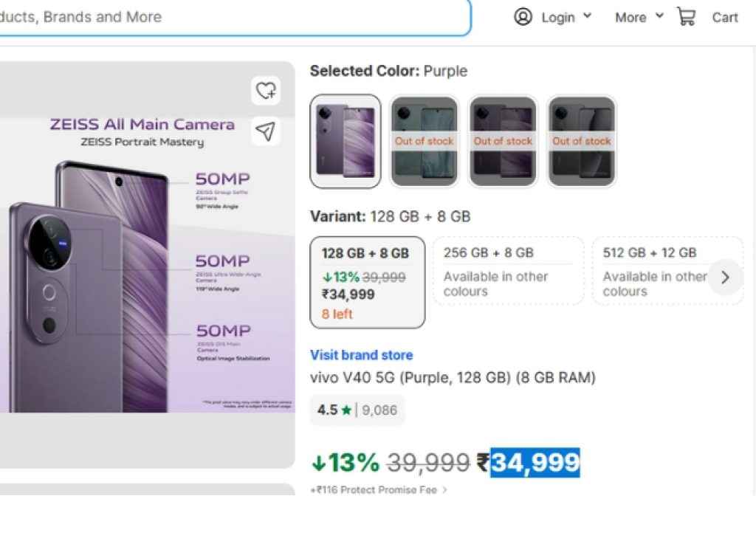This screenshot has width=756, height=558.
Task: Pick the fourth out-of-stock color thumbnail
Action: point(582,141)
